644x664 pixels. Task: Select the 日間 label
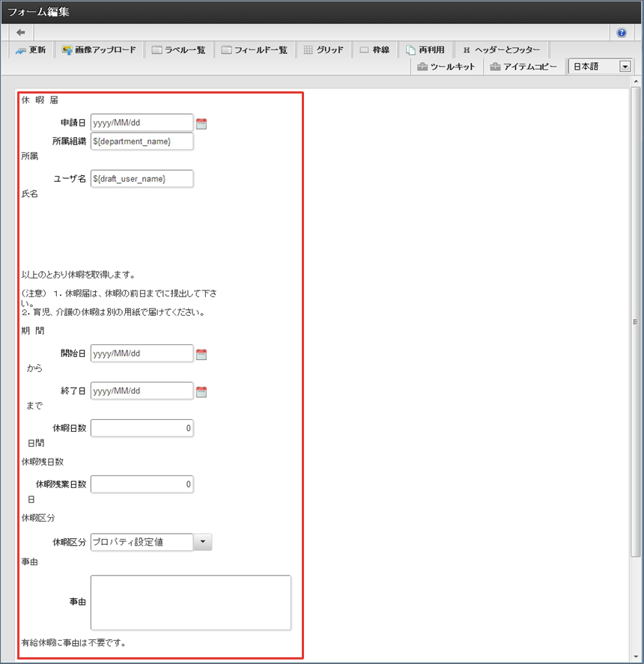click(36, 443)
